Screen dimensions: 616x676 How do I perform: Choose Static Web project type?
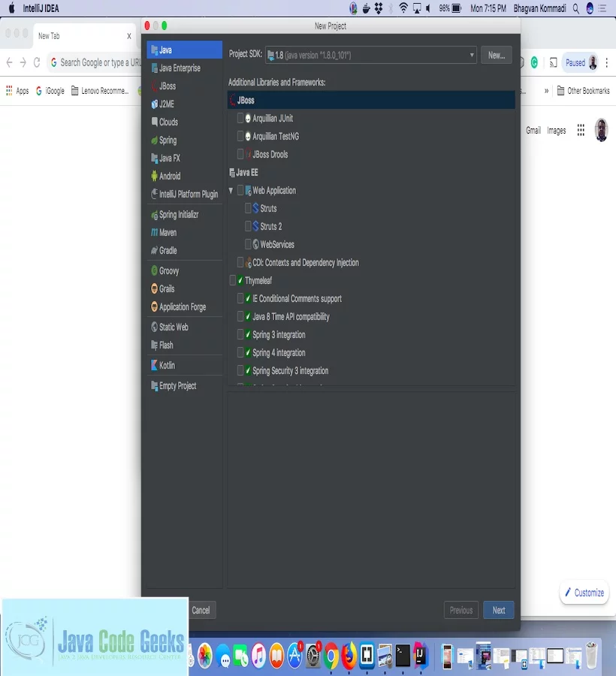click(184, 327)
